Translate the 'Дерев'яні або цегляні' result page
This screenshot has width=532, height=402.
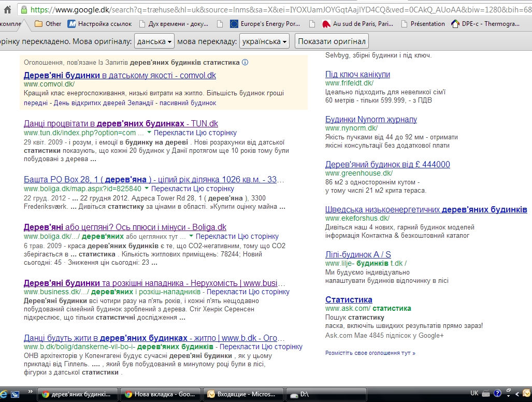point(237,236)
